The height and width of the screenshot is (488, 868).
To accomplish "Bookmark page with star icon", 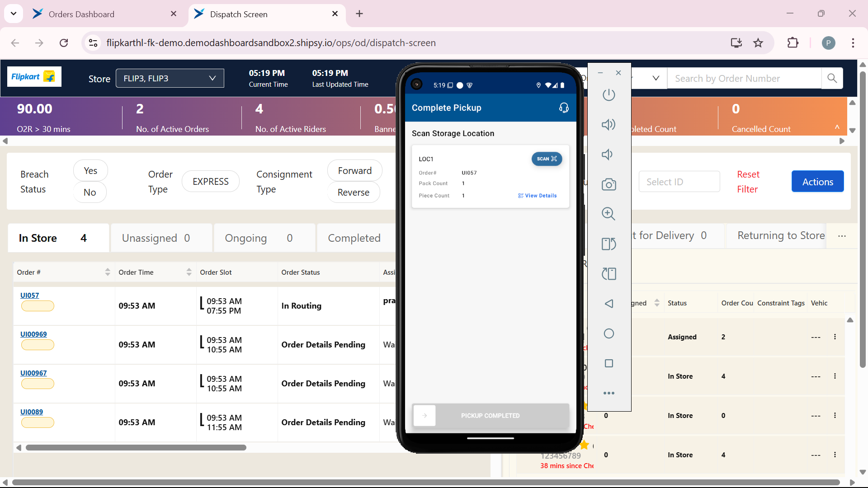I will click(758, 43).
